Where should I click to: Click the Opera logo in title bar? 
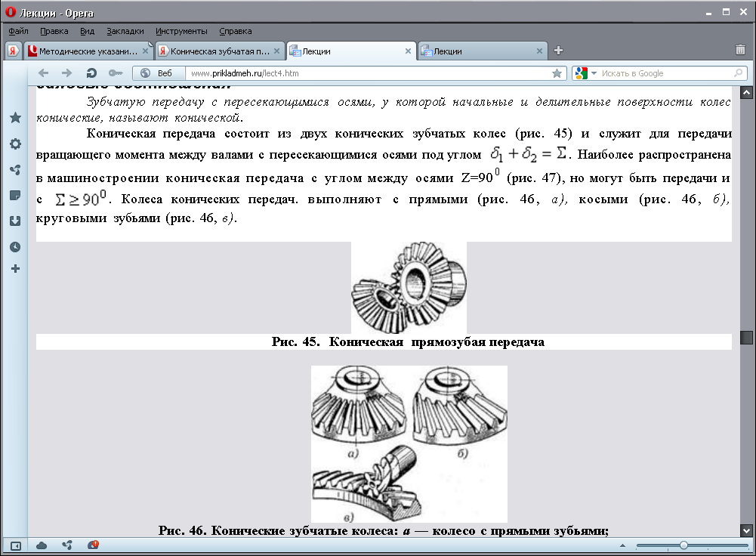pyautogui.click(x=10, y=12)
